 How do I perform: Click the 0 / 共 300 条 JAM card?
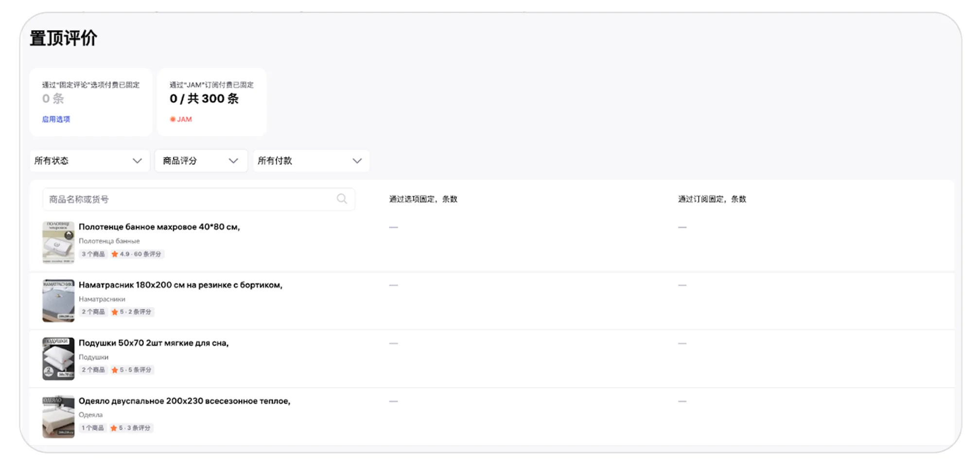click(x=211, y=102)
